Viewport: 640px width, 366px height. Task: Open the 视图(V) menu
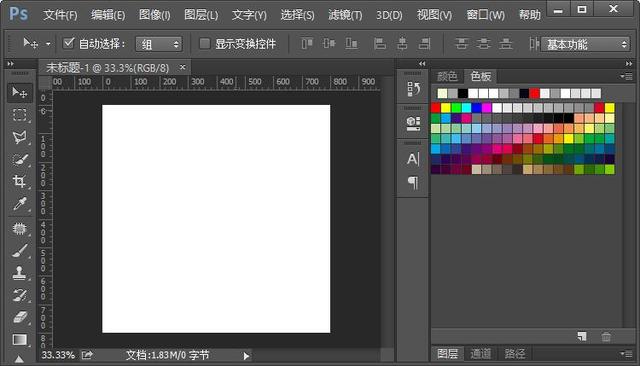434,16
